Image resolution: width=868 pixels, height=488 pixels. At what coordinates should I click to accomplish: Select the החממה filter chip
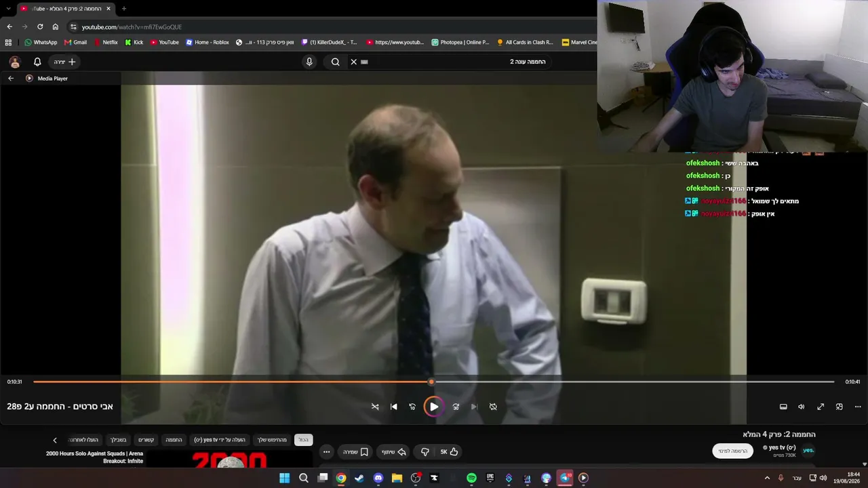174,440
